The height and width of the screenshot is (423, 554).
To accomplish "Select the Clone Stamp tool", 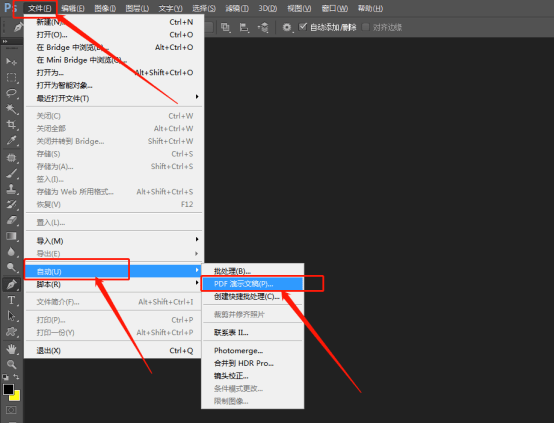I will [12, 189].
